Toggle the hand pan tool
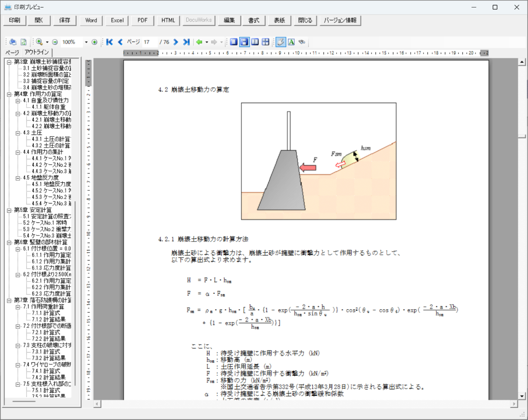Screen dimensions: 528x420 (280, 42)
